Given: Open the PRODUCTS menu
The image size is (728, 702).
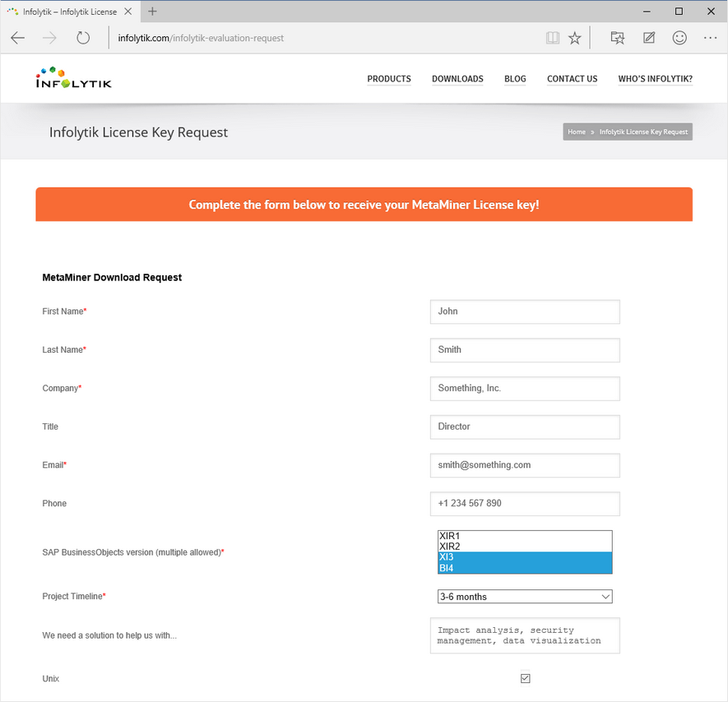Looking at the screenshot, I should (x=389, y=79).
